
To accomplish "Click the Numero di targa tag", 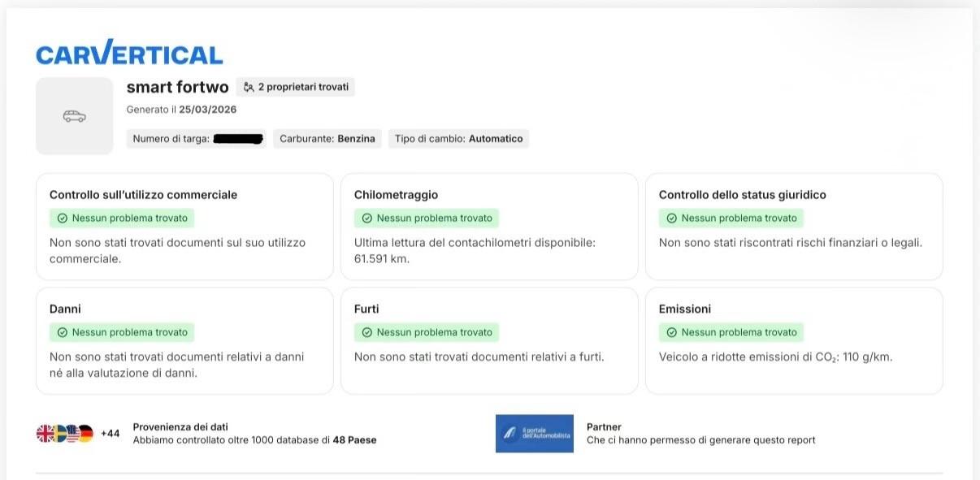I will (197, 139).
